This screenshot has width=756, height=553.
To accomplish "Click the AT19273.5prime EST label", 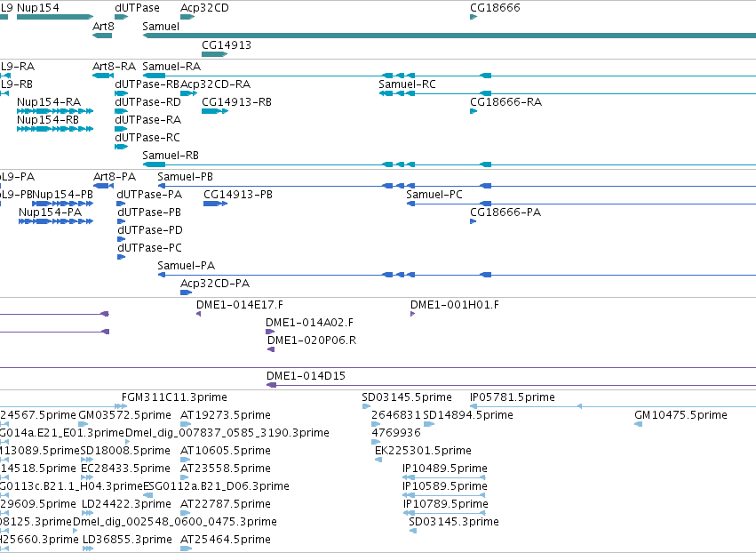I will 226,415.
